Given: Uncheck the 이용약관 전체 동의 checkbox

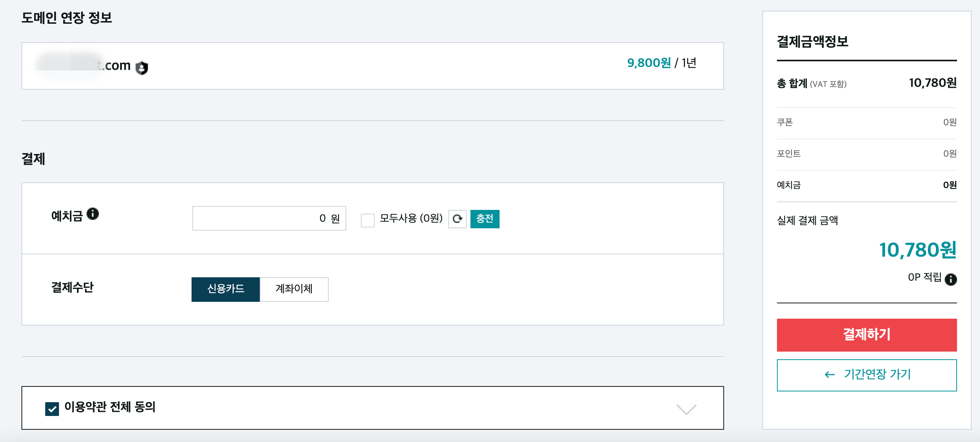Looking at the screenshot, I should pos(52,409).
